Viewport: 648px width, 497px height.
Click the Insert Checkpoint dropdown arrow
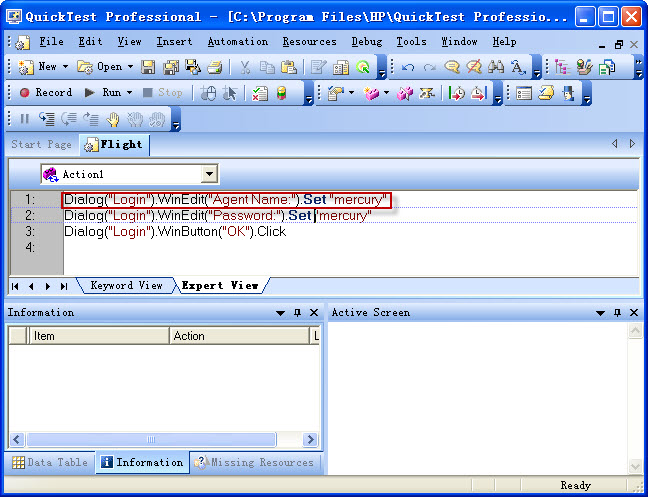[x=351, y=93]
